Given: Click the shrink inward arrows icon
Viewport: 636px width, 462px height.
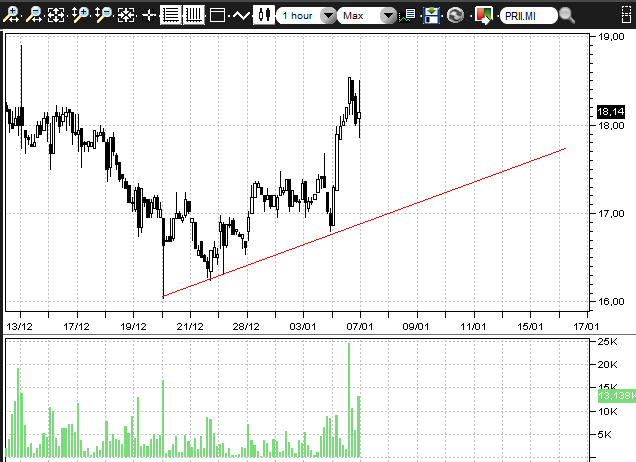Looking at the screenshot, I should point(126,15).
